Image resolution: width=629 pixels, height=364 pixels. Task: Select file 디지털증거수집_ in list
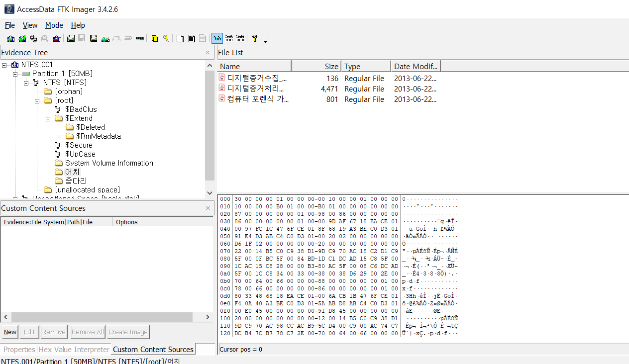click(257, 78)
